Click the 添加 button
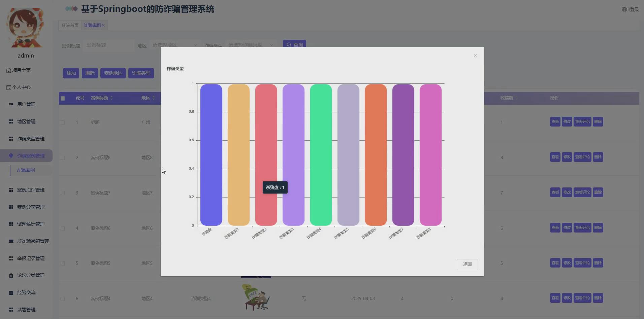644x319 pixels. pos(71,73)
